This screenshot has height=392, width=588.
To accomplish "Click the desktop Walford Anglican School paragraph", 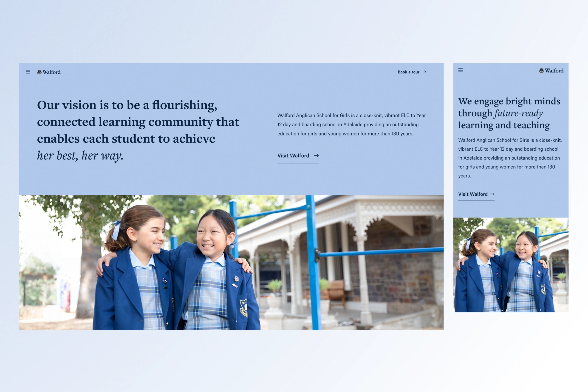I will pyautogui.click(x=351, y=124).
